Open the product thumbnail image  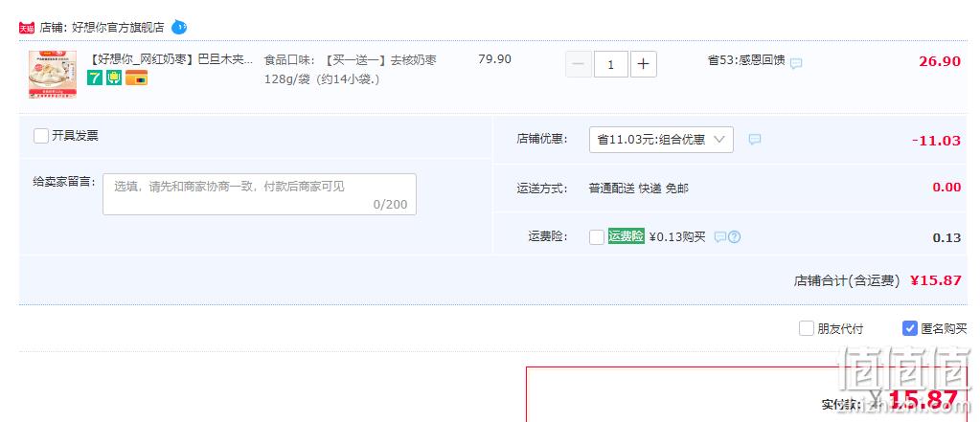tap(53, 75)
